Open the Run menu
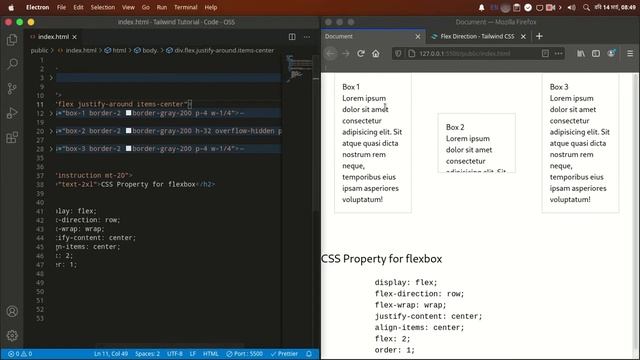This screenshot has height=360, width=640. [162, 7]
